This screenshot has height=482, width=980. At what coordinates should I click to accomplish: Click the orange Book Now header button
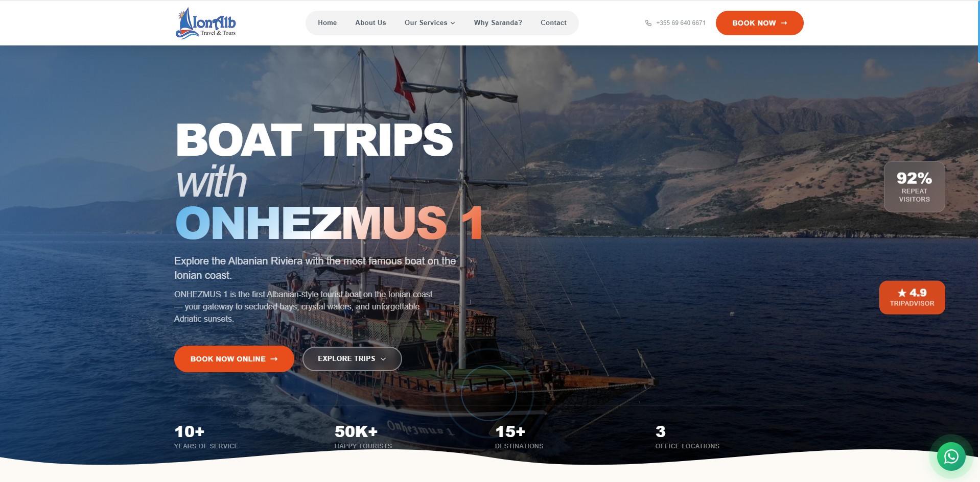point(759,23)
